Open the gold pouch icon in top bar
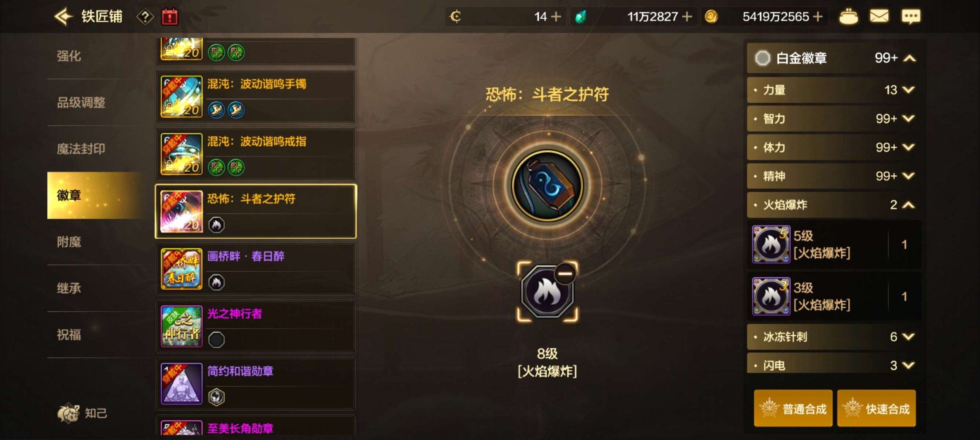 pyautogui.click(x=848, y=17)
